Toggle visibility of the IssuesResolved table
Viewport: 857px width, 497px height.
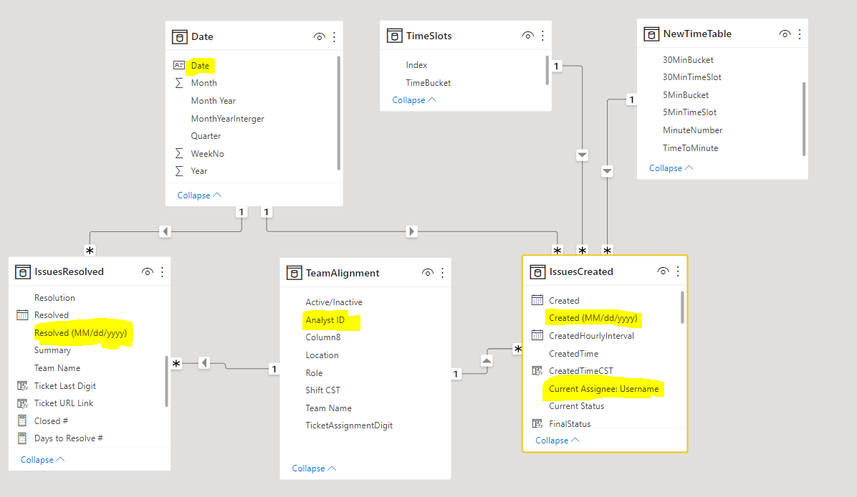tap(147, 272)
